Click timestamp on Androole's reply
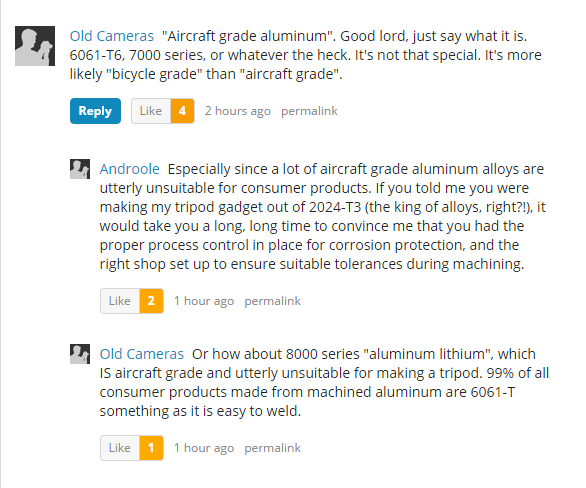This screenshot has height=488, width=586. (x=204, y=301)
